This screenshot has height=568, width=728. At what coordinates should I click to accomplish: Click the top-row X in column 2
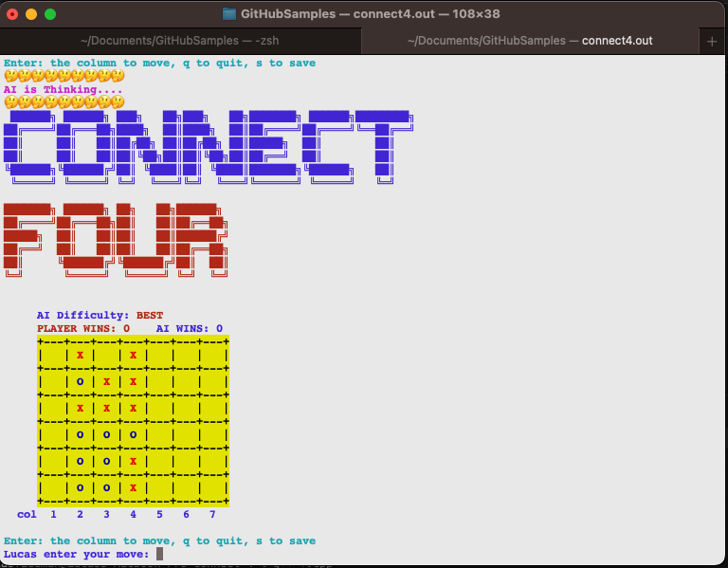click(80, 356)
